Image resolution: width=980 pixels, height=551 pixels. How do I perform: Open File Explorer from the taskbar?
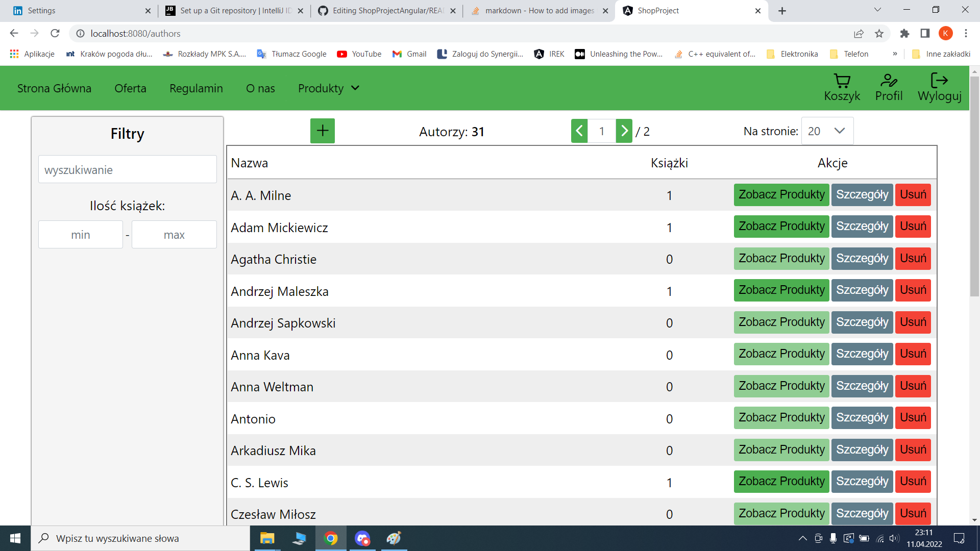267,539
